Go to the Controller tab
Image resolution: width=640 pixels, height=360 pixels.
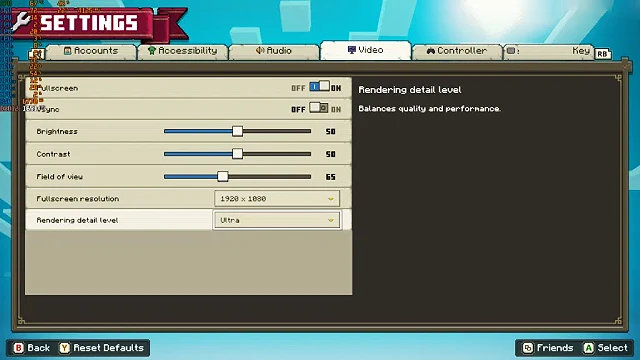click(x=457, y=51)
